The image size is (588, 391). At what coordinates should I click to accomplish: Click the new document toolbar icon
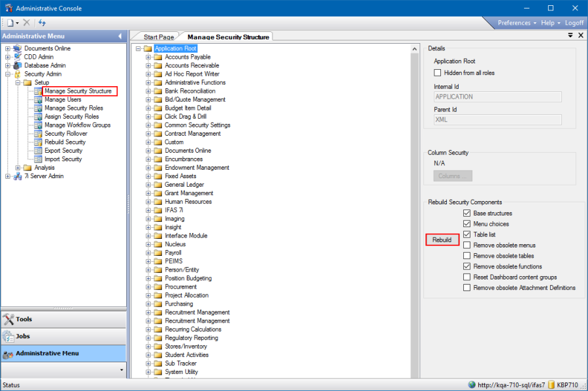(11, 22)
